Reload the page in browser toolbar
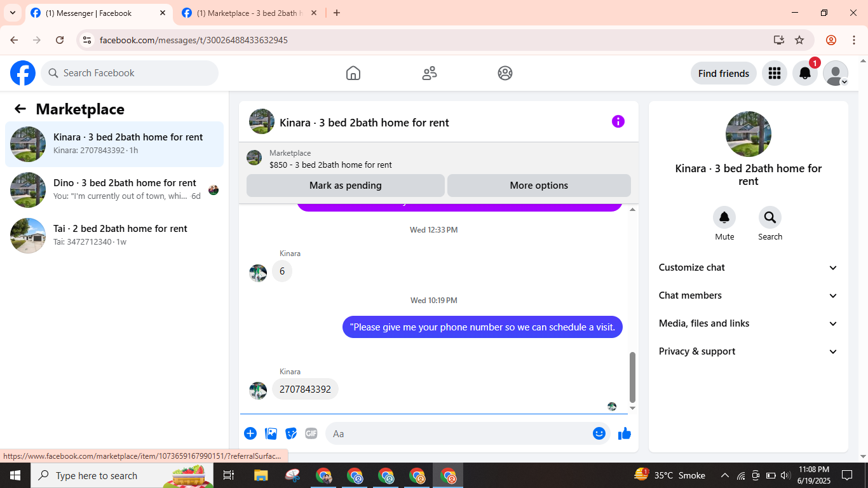Screen dimensions: 868x488 point(60,40)
